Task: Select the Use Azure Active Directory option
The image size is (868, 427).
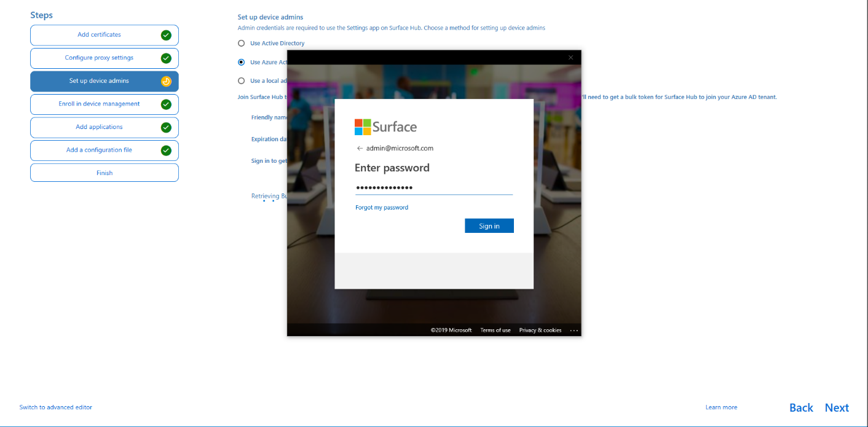Action: pyautogui.click(x=242, y=62)
